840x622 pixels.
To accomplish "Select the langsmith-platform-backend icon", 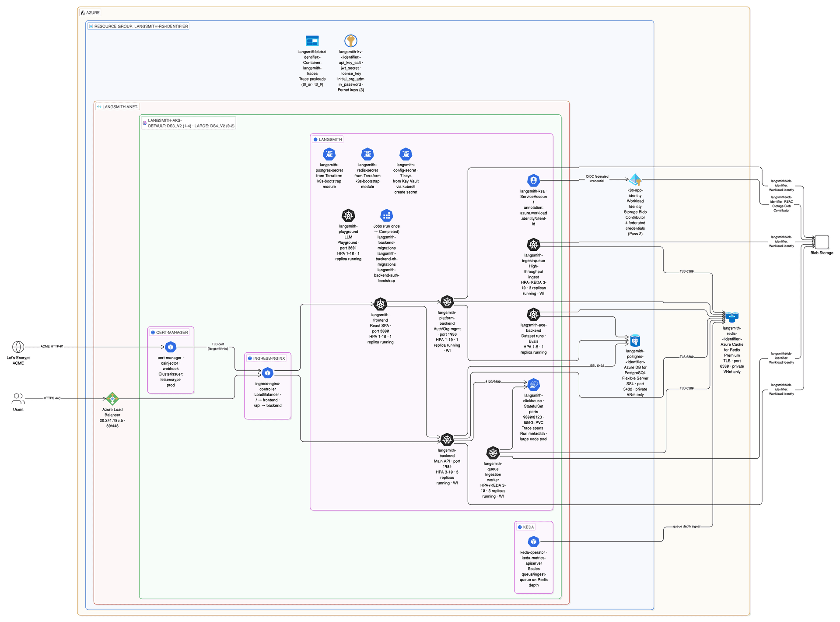I will click(447, 302).
